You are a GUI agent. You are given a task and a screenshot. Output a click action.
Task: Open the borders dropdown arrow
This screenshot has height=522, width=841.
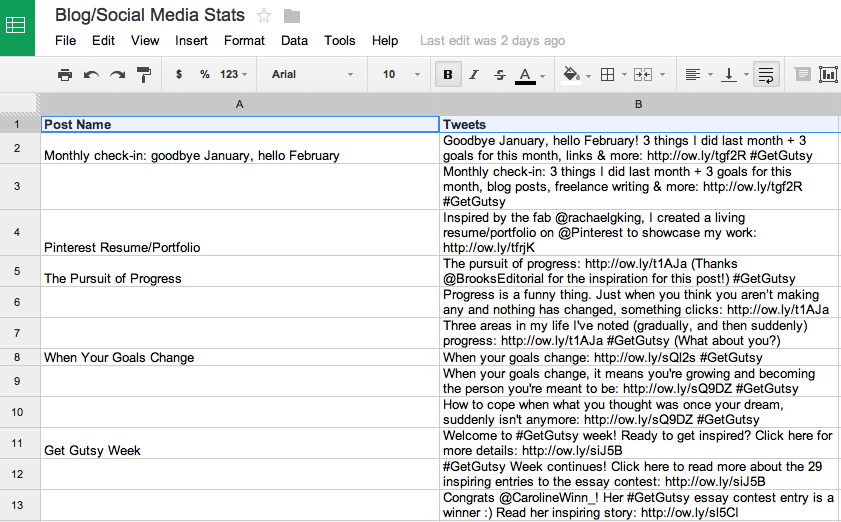(x=624, y=75)
